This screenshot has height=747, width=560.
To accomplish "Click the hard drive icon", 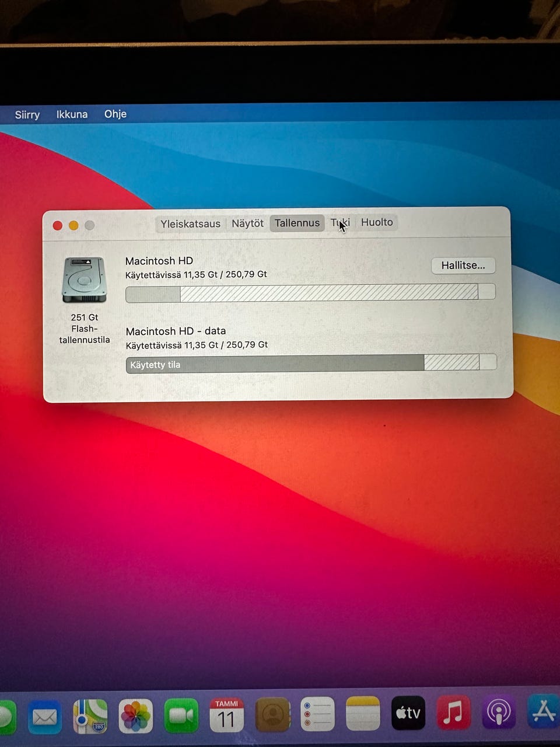I will click(x=85, y=280).
